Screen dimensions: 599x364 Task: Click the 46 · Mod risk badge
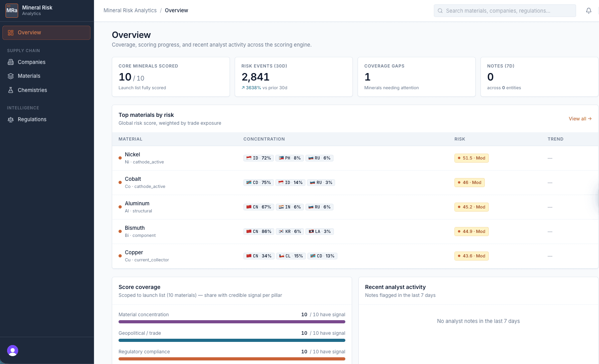(469, 182)
